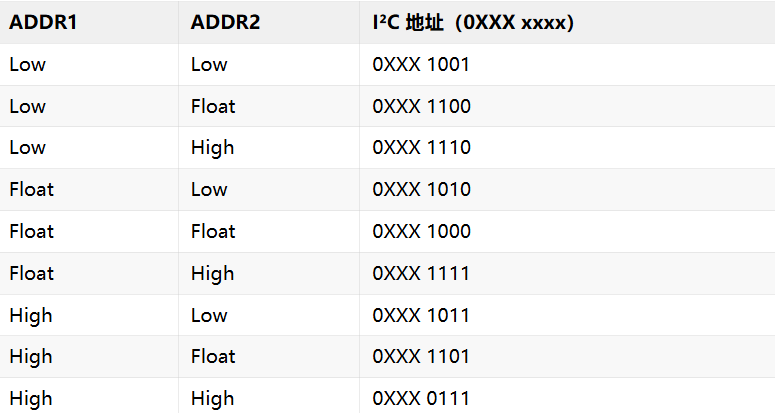Select the address cell 0XXX 1110
The height and width of the screenshot is (413, 775).
click(422, 147)
